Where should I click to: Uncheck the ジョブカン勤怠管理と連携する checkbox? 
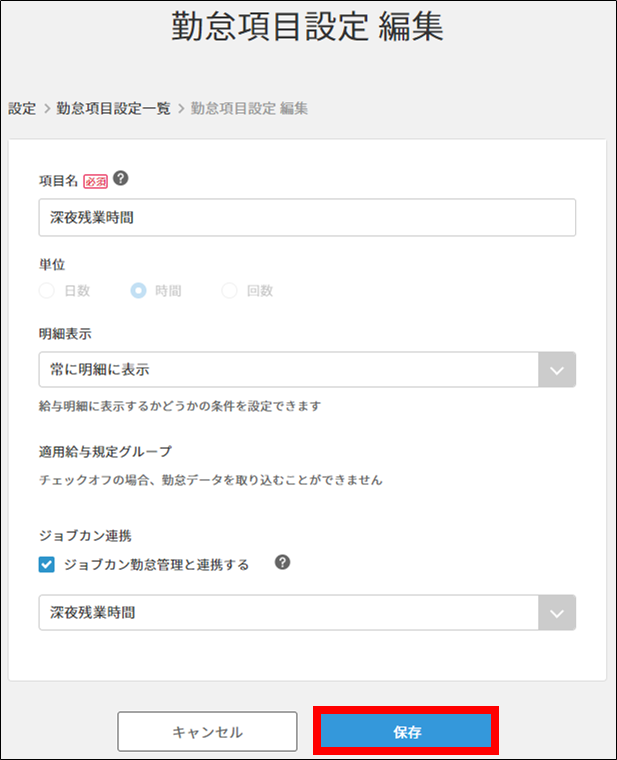(x=47, y=565)
